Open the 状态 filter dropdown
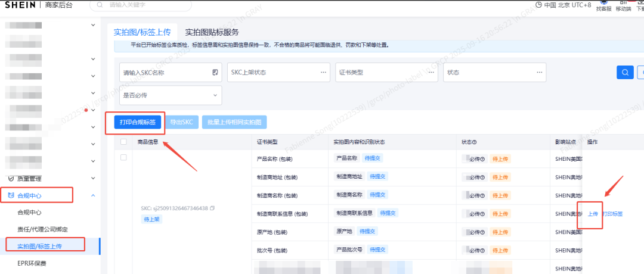This screenshot has width=644, height=274. coord(494,72)
